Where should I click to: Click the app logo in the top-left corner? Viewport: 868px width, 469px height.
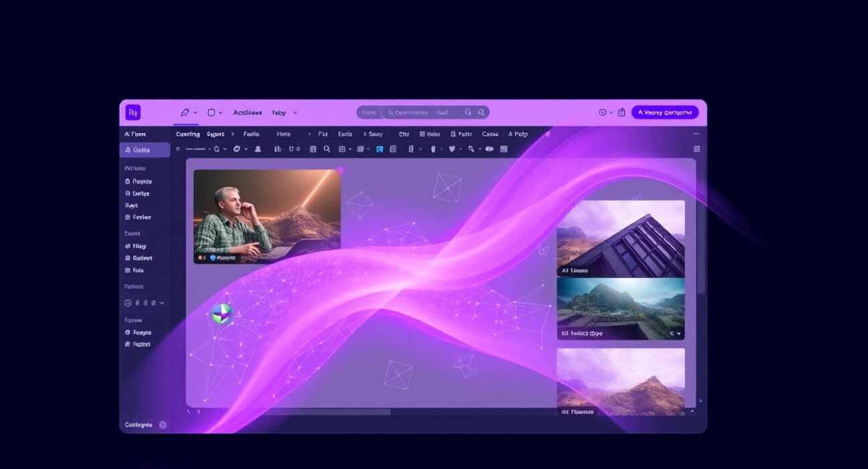tap(133, 112)
